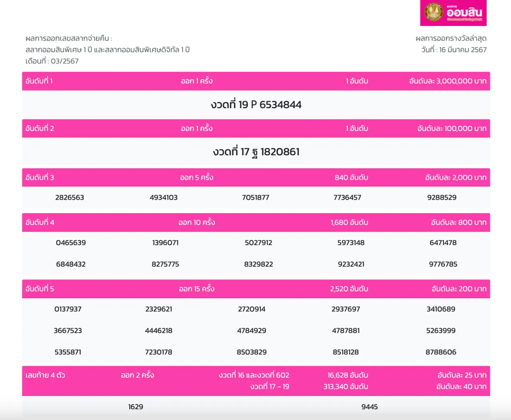This screenshot has width=511, height=420.
Task: Click the second prize number 1820861
Action: [x=280, y=152]
